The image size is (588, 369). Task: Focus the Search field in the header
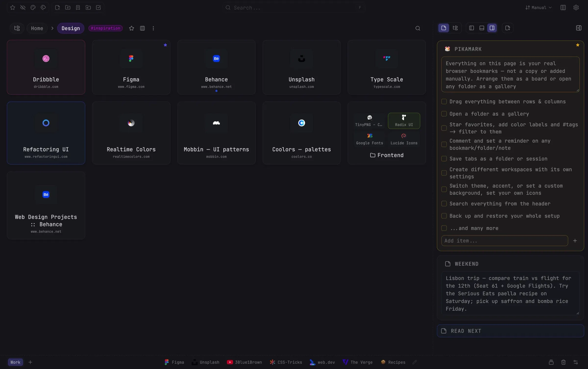pos(294,8)
